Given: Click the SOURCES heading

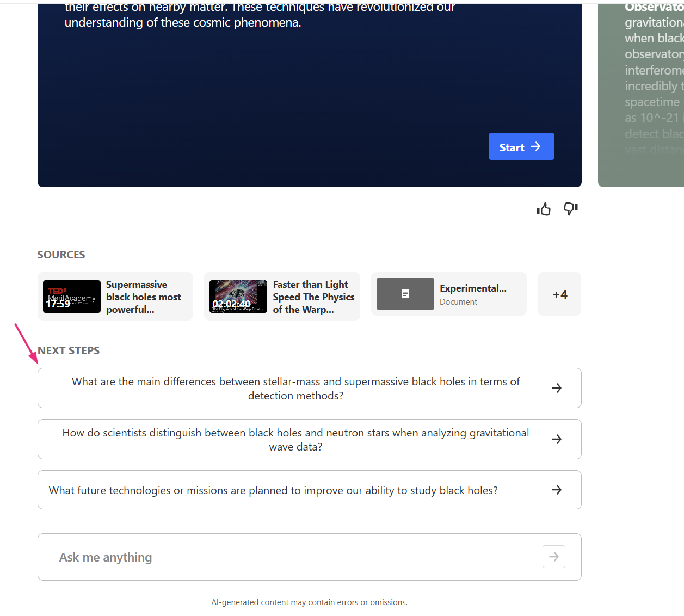Looking at the screenshot, I should (x=61, y=255).
